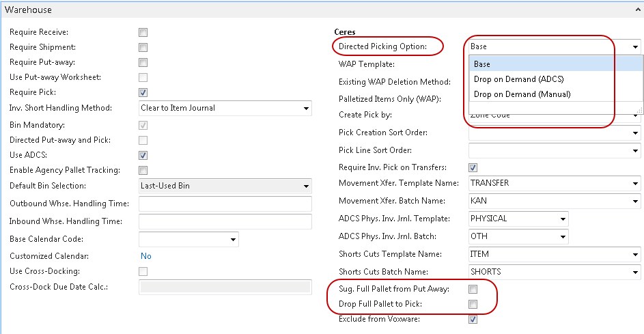This screenshot has height=334, width=644.
Task: Uncheck the Require Pick checkbox
Action: point(143,92)
